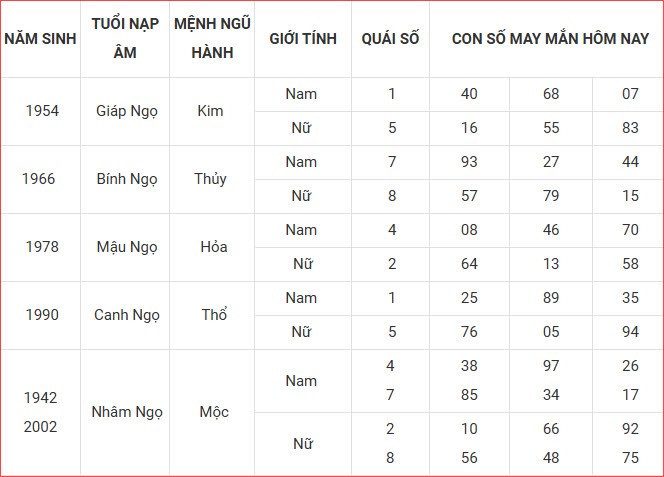Screen dimensions: 664x477
Task: Select the Bính Ngọ cell
Action: point(126,179)
